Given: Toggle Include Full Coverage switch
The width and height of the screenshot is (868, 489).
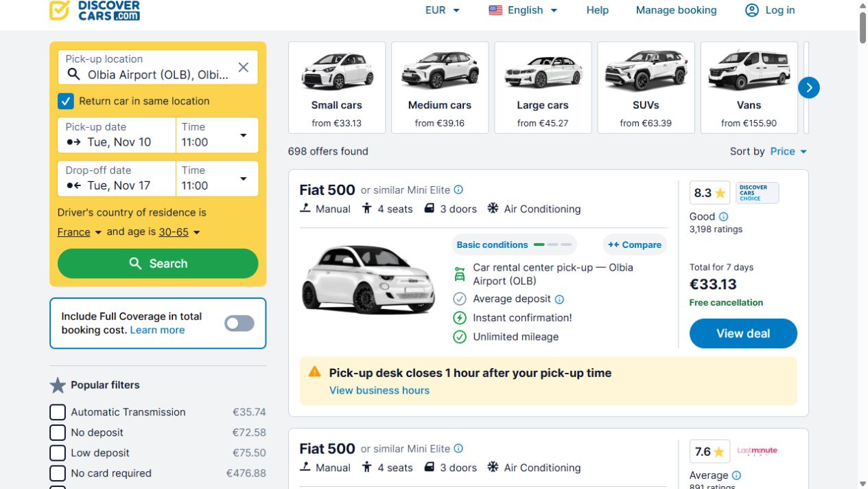Looking at the screenshot, I should click(x=239, y=323).
